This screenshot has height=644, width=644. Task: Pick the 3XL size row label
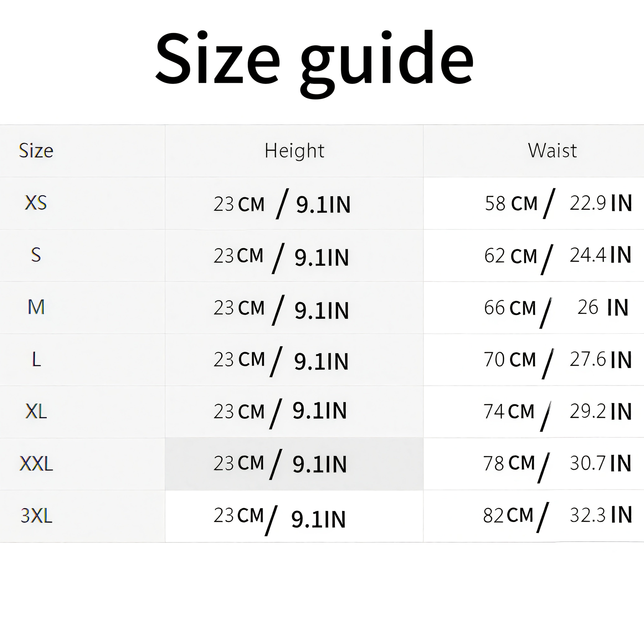[x=36, y=516]
